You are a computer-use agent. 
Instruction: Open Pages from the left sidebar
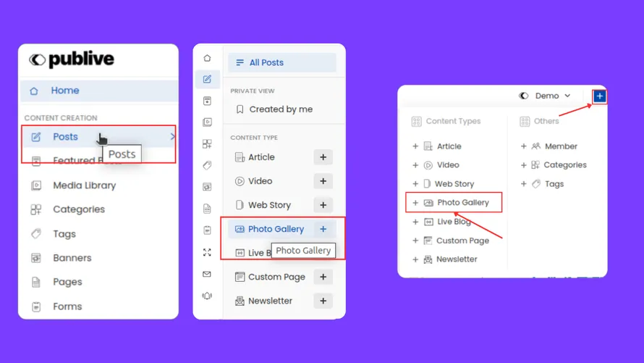click(67, 282)
